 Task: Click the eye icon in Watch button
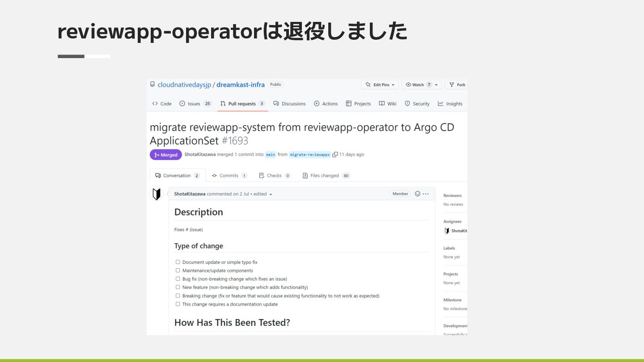pyautogui.click(x=408, y=85)
